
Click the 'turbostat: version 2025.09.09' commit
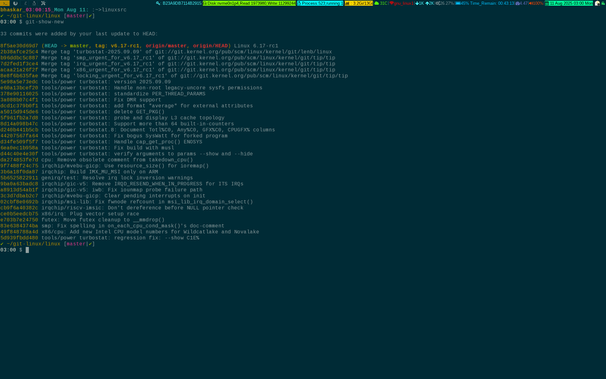85,82
